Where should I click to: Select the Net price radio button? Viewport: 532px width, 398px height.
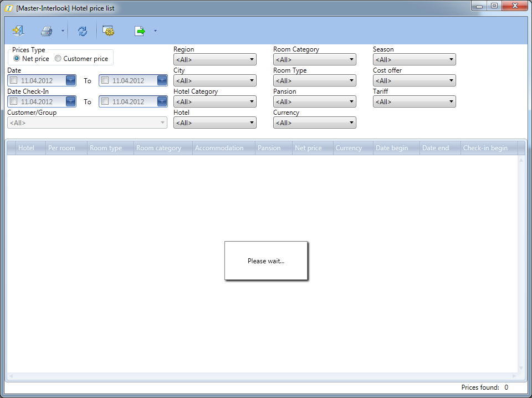17,59
